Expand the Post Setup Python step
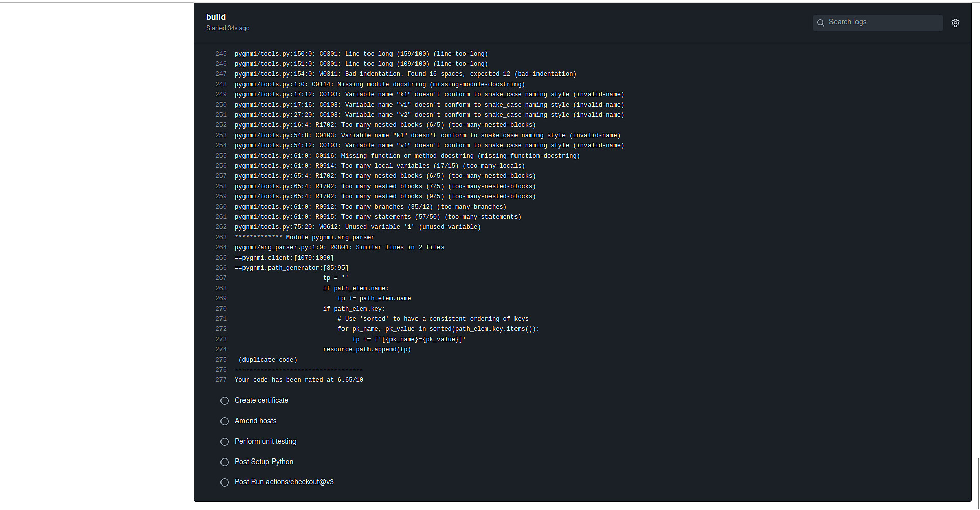 (x=264, y=462)
